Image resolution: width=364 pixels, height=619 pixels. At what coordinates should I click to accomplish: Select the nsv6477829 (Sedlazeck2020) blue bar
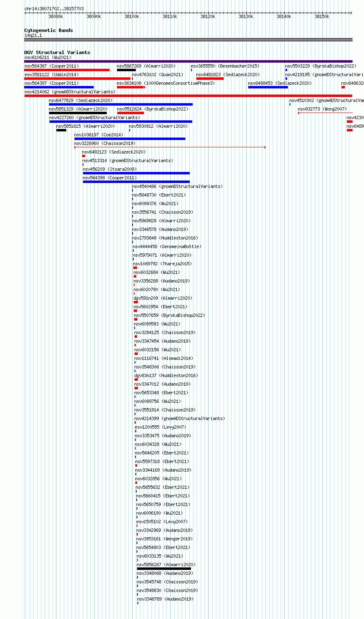(121, 104)
